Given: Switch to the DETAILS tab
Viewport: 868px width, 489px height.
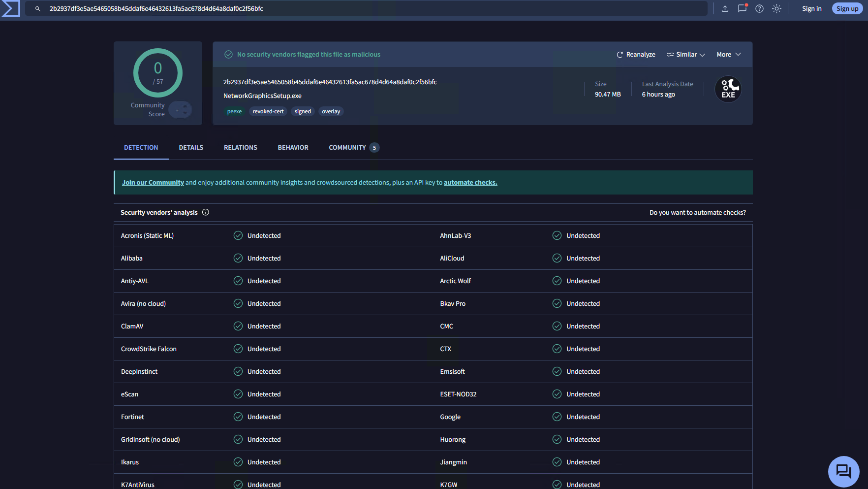Looking at the screenshot, I should [x=191, y=148].
